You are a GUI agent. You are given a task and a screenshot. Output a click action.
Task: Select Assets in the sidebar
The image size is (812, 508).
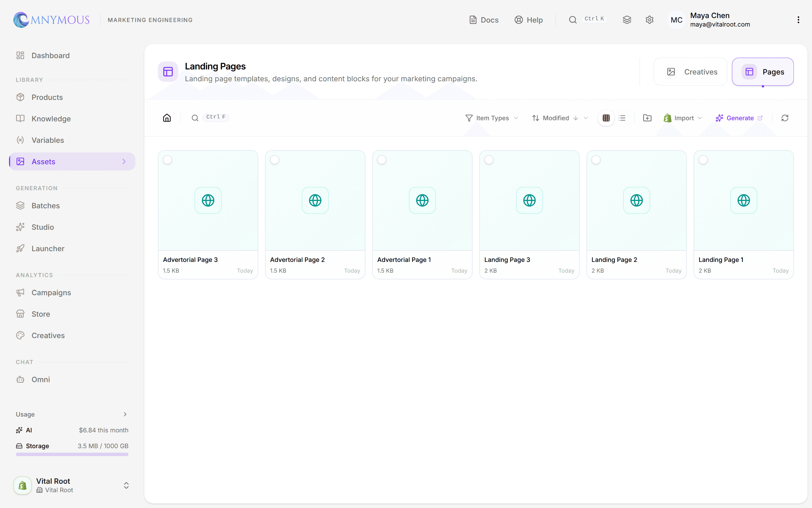72,162
